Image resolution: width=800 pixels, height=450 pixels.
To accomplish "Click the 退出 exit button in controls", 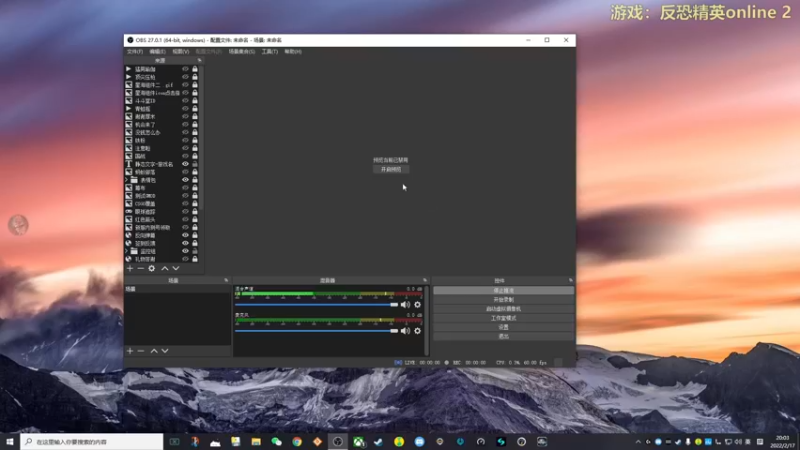I will pos(504,336).
